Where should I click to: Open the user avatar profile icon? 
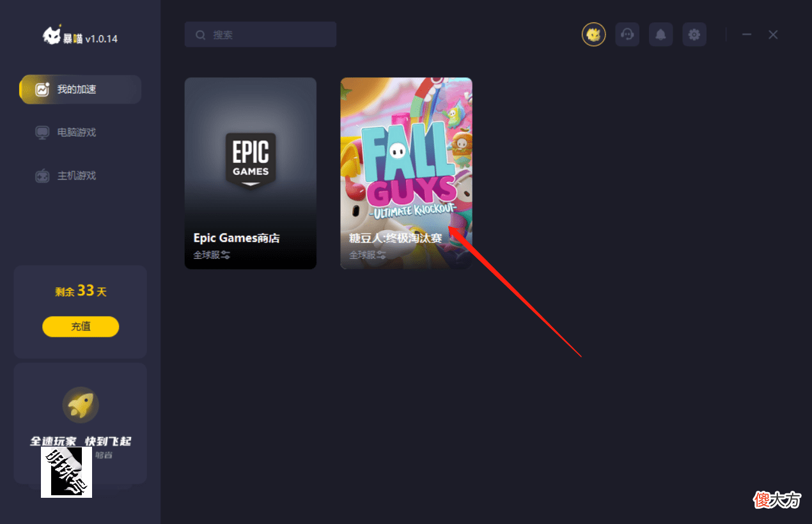coord(593,35)
